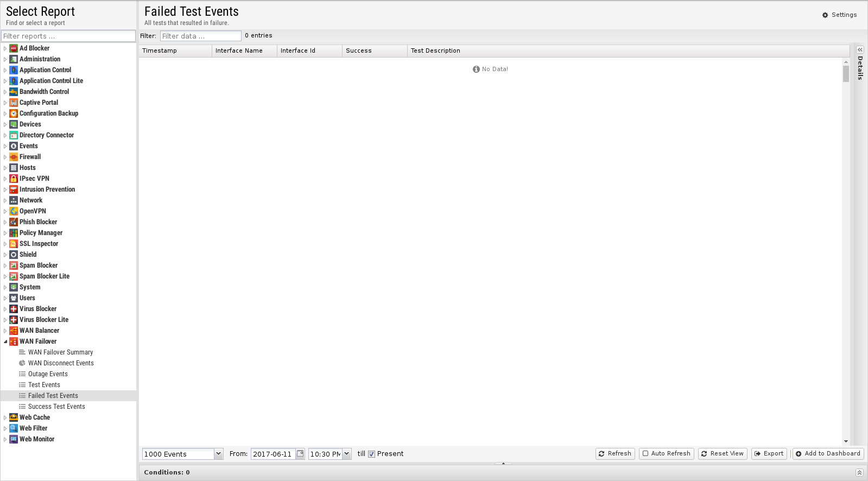Click Add to Dashboard button
Screen dimensions: 868x481
[x=828, y=454]
